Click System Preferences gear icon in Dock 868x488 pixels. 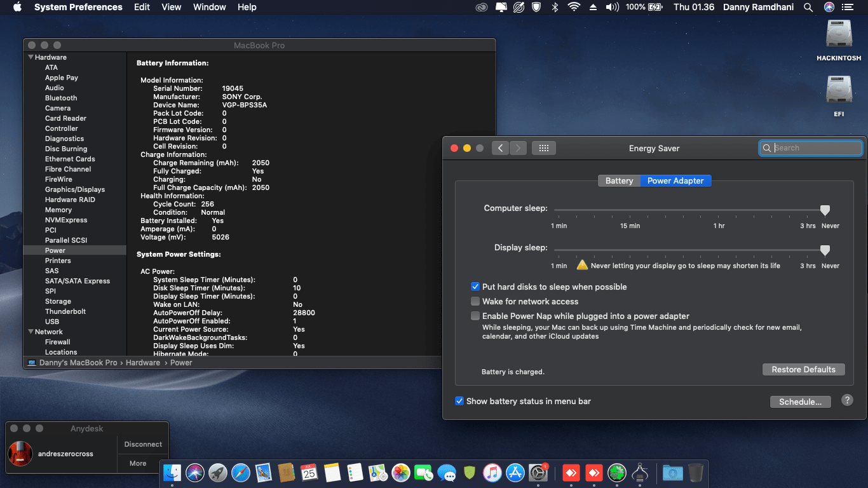coord(538,473)
